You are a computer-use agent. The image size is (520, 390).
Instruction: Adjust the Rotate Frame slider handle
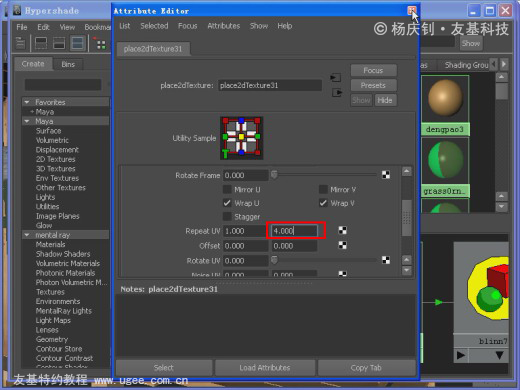(274, 175)
